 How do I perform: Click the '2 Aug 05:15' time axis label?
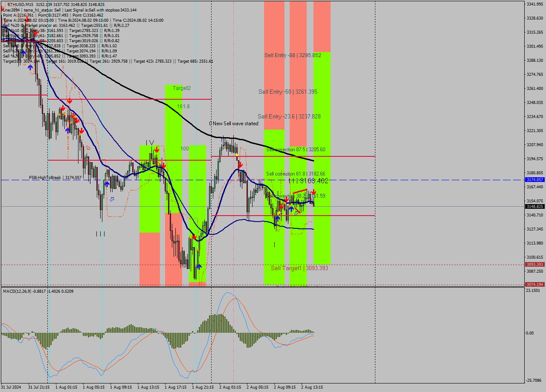pos(257,387)
